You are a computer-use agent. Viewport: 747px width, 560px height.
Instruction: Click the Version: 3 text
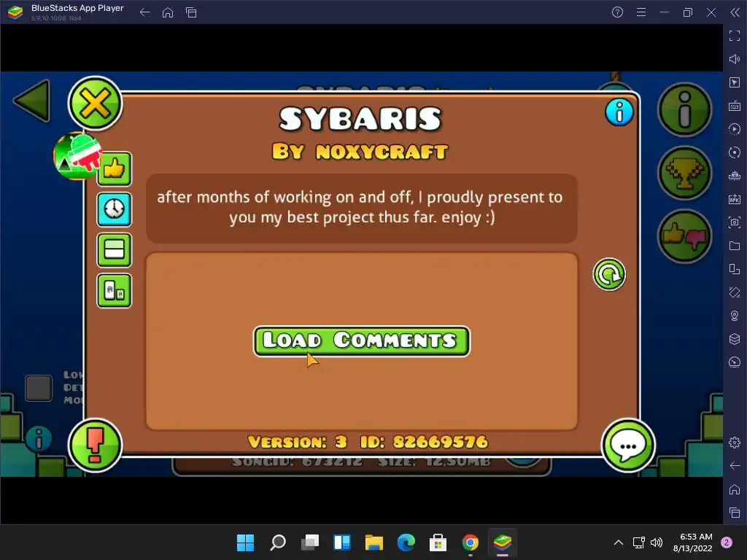298,442
